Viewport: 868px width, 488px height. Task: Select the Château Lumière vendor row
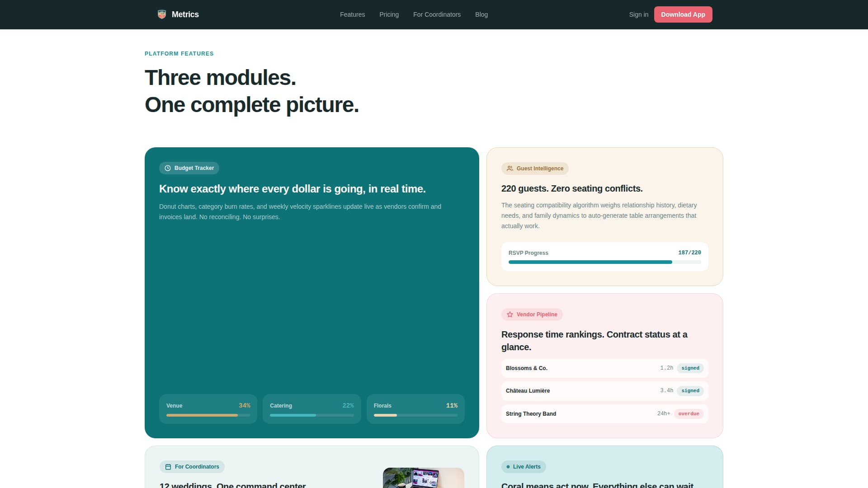(x=604, y=391)
